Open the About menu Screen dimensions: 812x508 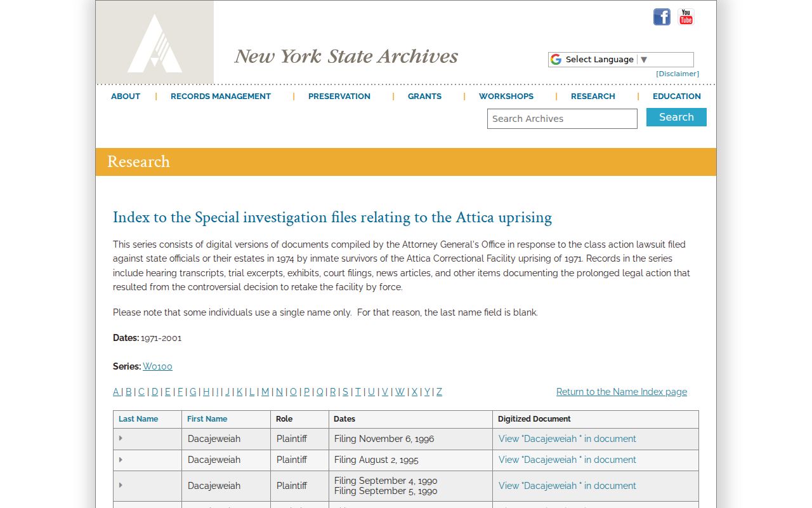126,97
